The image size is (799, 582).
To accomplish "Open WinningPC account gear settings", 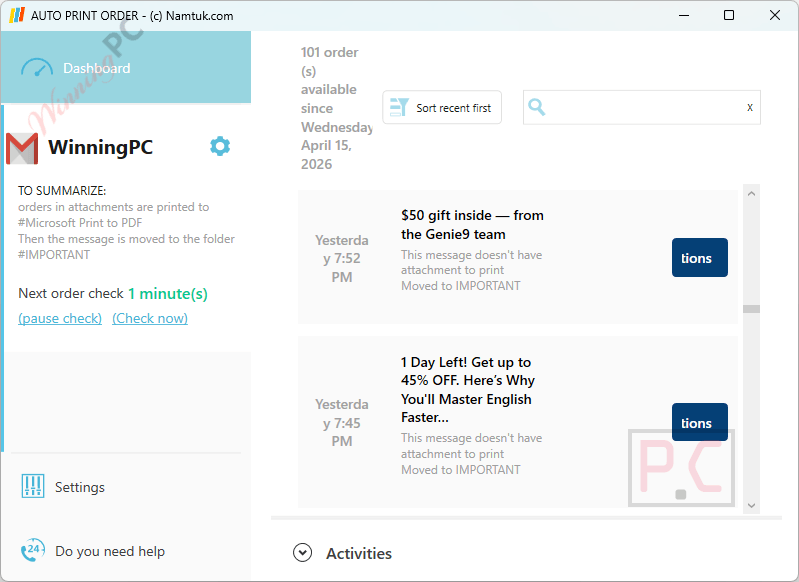I will coord(220,146).
